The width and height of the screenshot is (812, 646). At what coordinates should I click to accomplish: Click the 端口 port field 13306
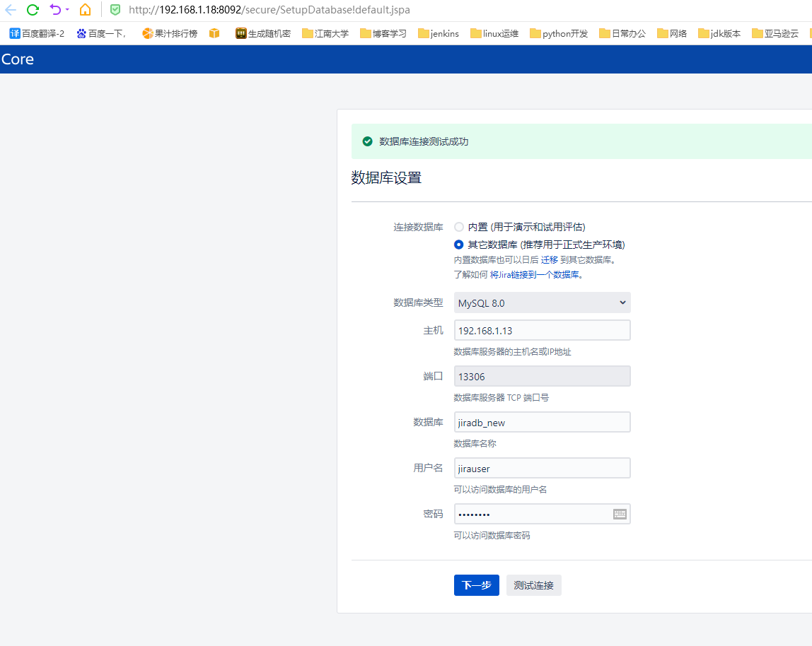click(x=543, y=376)
